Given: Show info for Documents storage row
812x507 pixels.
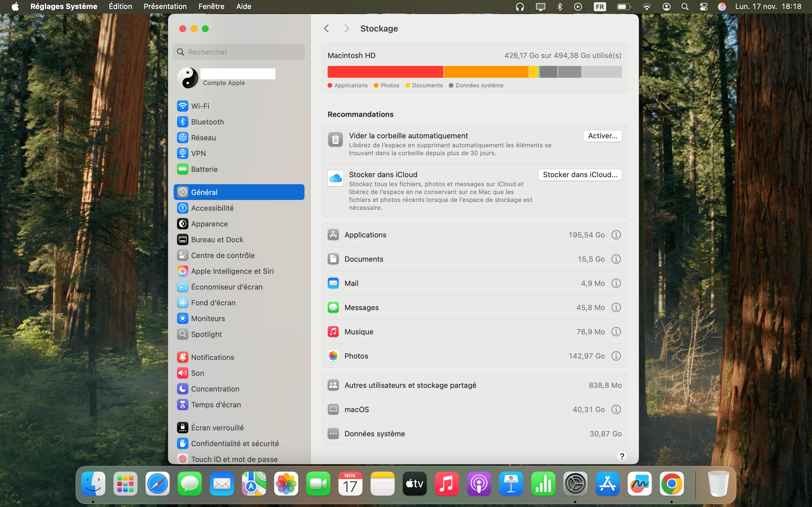Looking at the screenshot, I should tap(616, 259).
